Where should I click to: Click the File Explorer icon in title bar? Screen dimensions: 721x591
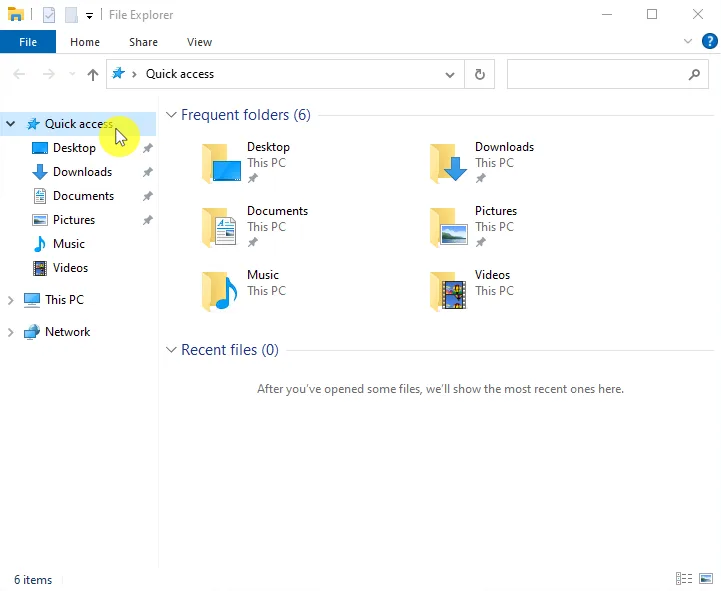click(16, 14)
